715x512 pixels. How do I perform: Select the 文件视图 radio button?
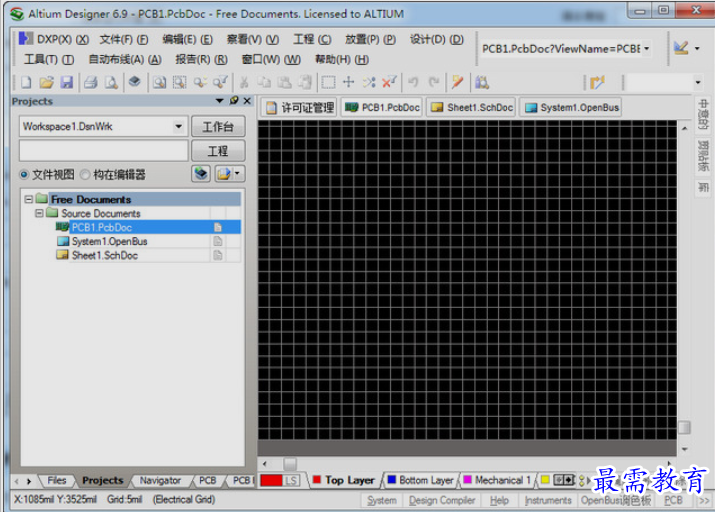(x=25, y=174)
